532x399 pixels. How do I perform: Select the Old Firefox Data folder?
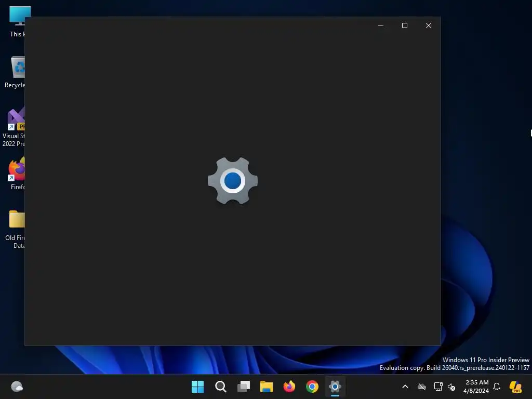tap(15, 229)
